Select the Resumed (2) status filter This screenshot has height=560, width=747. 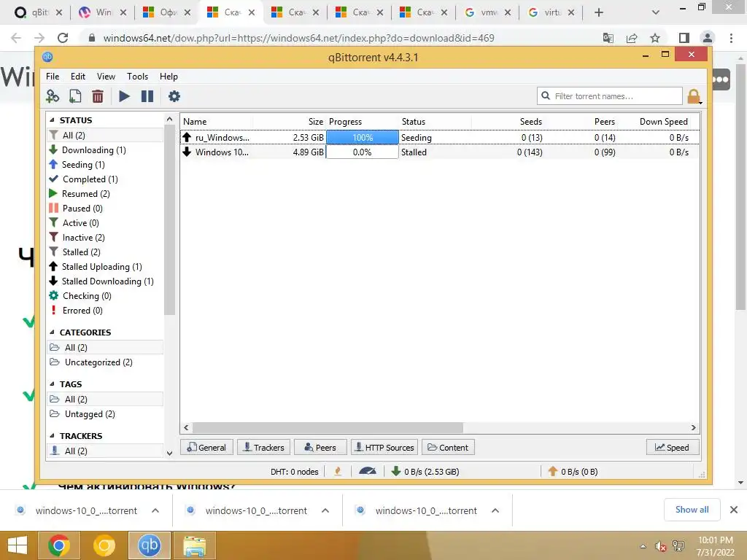click(86, 194)
